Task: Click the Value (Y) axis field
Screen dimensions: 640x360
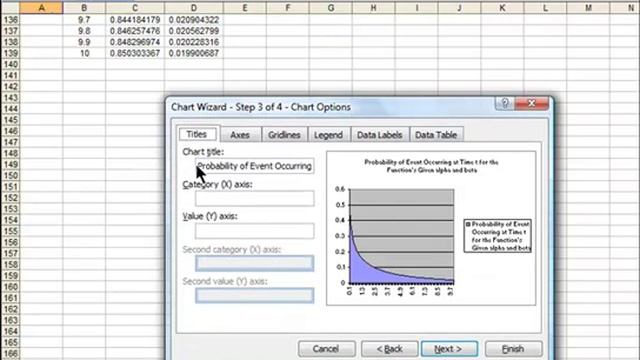Action: pos(255,231)
